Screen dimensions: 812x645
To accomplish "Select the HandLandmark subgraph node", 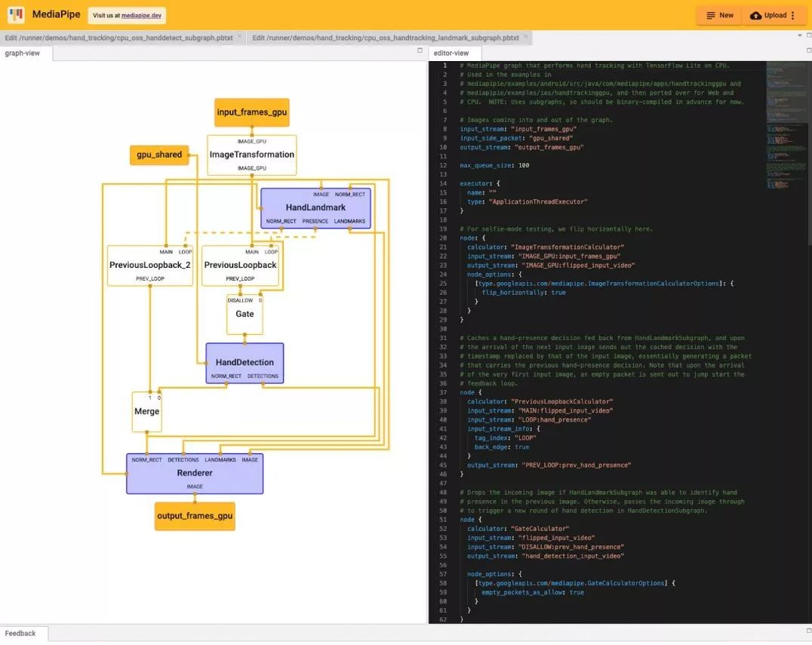I will [x=315, y=207].
